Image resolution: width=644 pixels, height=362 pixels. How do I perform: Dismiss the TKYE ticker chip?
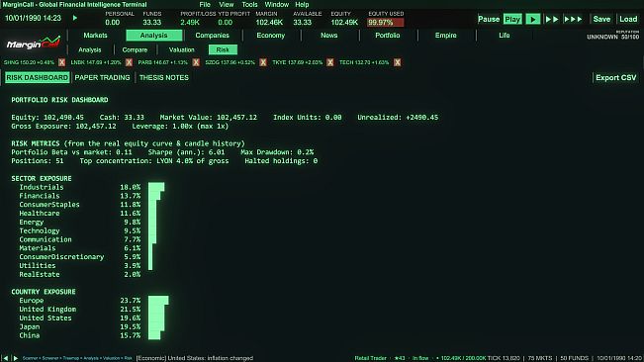tap(330, 62)
